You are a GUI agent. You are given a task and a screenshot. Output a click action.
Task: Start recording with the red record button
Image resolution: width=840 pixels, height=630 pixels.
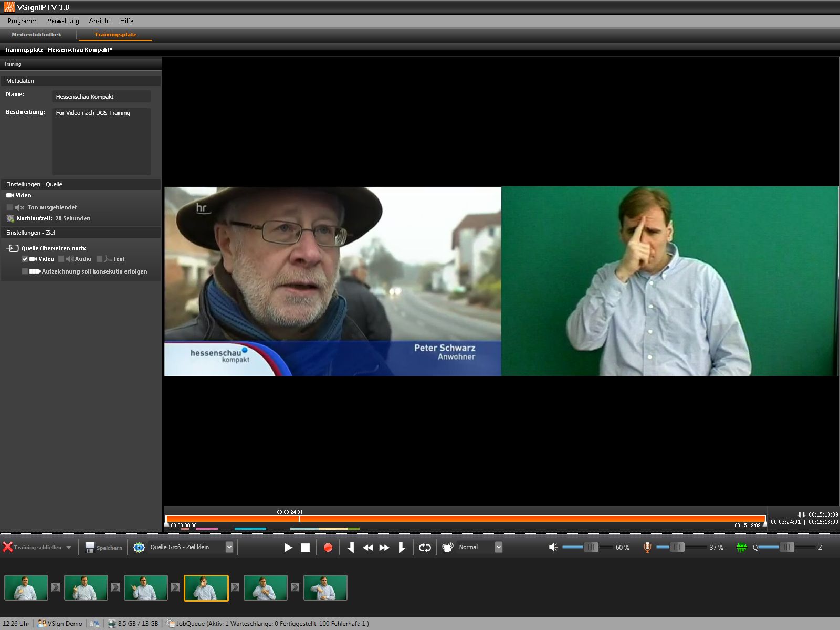328,548
